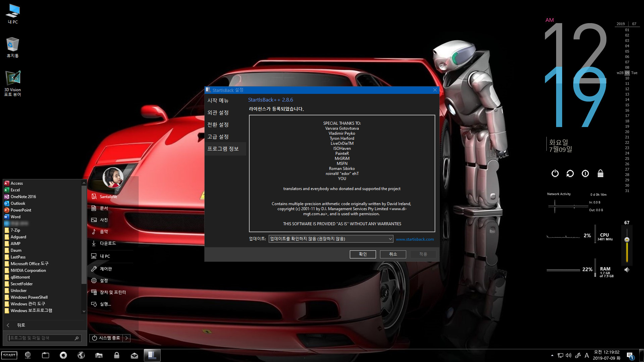Viewport: 644px width, 362px height.
Task: Select the 전환 설정 settings tab
Action: 225,125
